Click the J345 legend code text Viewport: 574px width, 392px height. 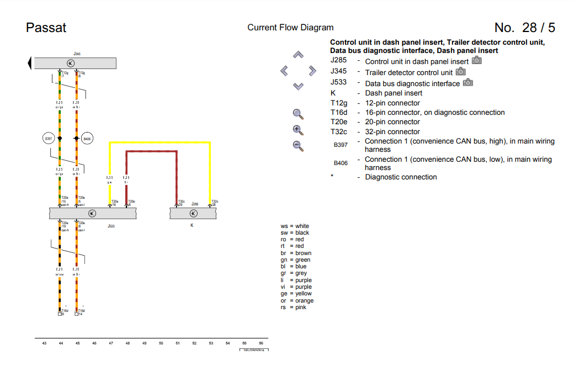(x=338, y=71)
